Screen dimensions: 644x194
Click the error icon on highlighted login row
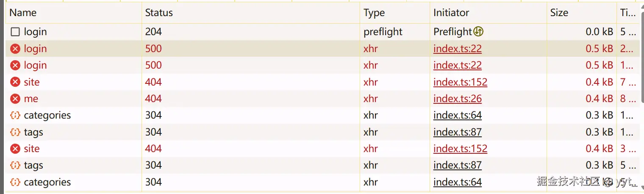click(x=15, y=49)
